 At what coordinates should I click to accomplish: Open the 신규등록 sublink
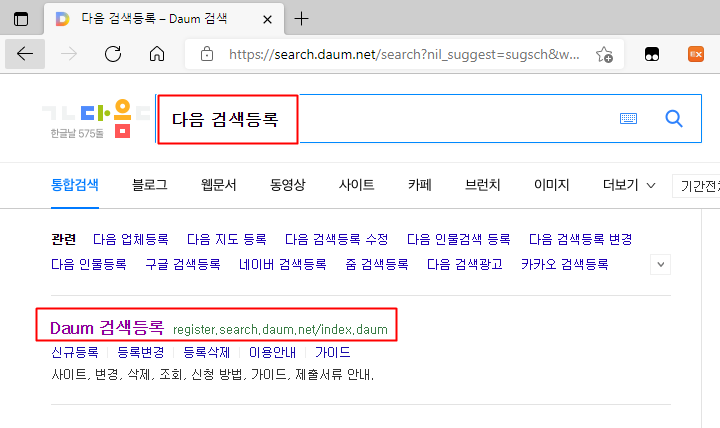[75, 352]
